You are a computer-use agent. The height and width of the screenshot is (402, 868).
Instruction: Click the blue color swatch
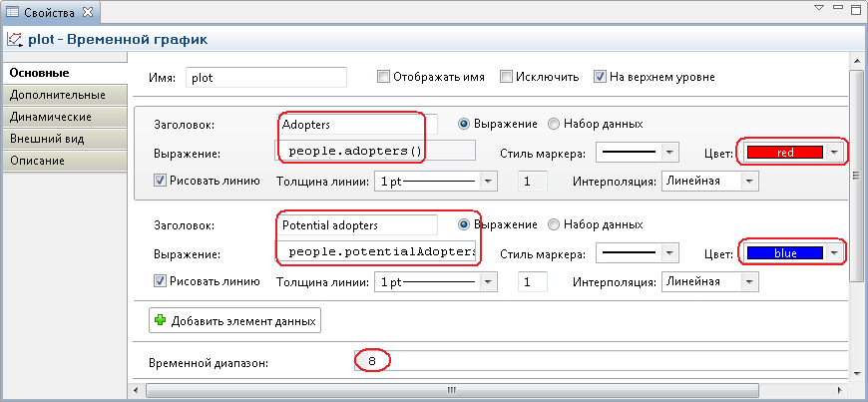[x=785, y=253]
